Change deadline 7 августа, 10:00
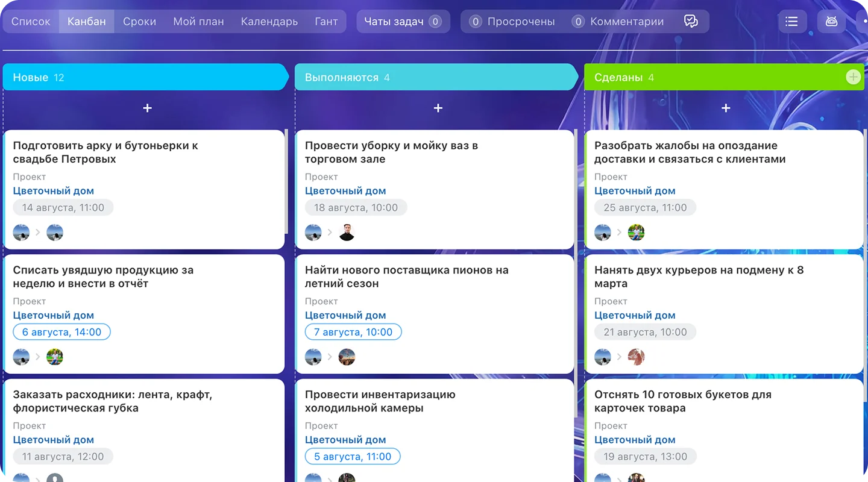This screenshot has height=482, width=868. click(353, 332)
